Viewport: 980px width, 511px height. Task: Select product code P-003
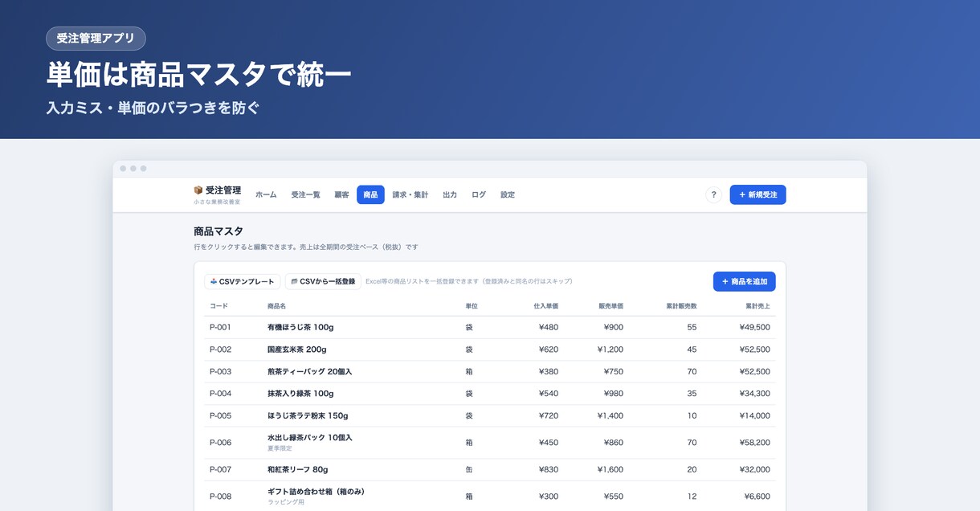coord(220,371)
